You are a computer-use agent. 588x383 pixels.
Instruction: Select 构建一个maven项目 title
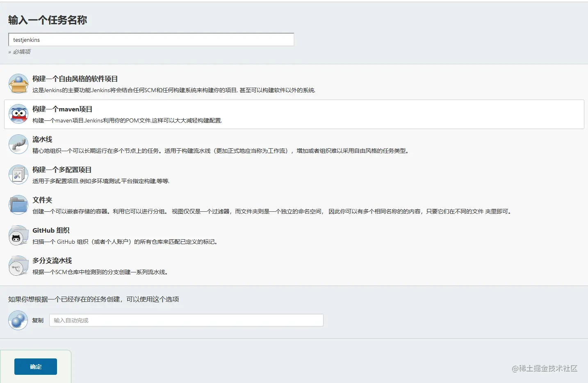coord(62,109)
